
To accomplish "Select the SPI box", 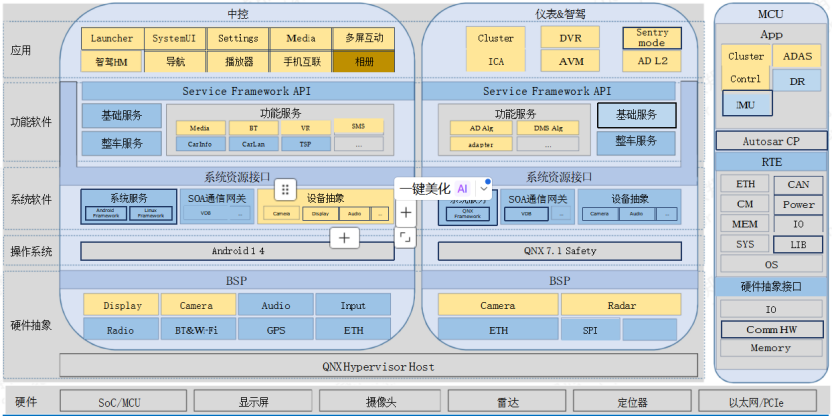I will (590, 330).
